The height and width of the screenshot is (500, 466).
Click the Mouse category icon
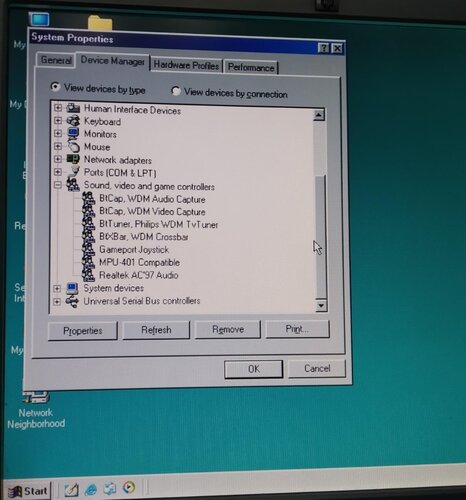73,146
